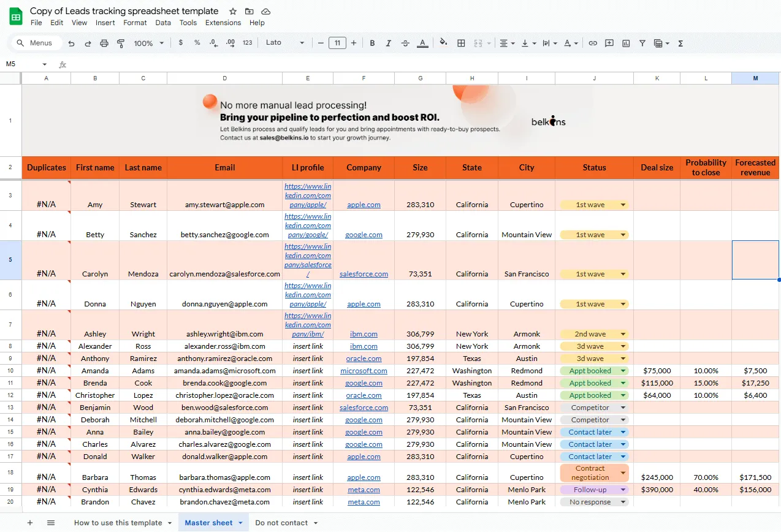Expand the Name box dropdown arrow
The width and height of the screenshot is (781, 532).
(44, 64)
